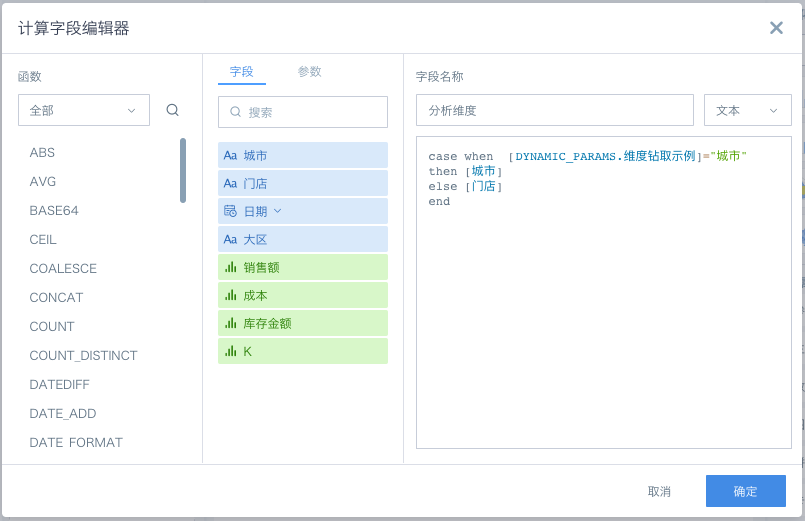Viewport: 805px width, 521px height.
Task: Expand the 日期 field chevron
Action: 278,211
